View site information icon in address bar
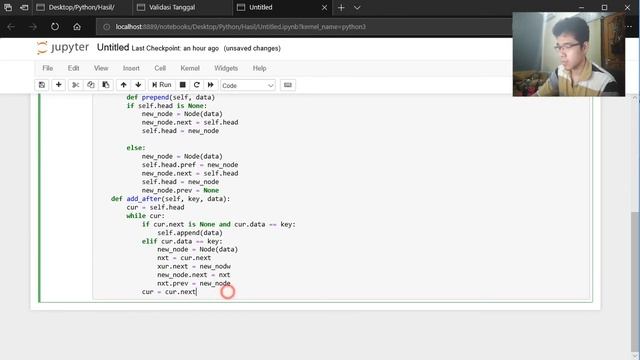This screenshot has width=640, height=360. pyautogui.click(x=107, y=27)
